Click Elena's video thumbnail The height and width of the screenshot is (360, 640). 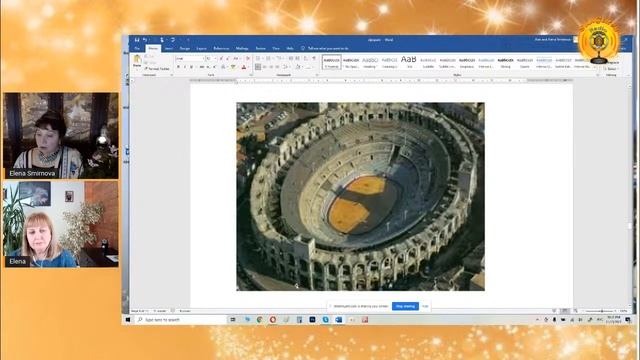click(61, 224)
